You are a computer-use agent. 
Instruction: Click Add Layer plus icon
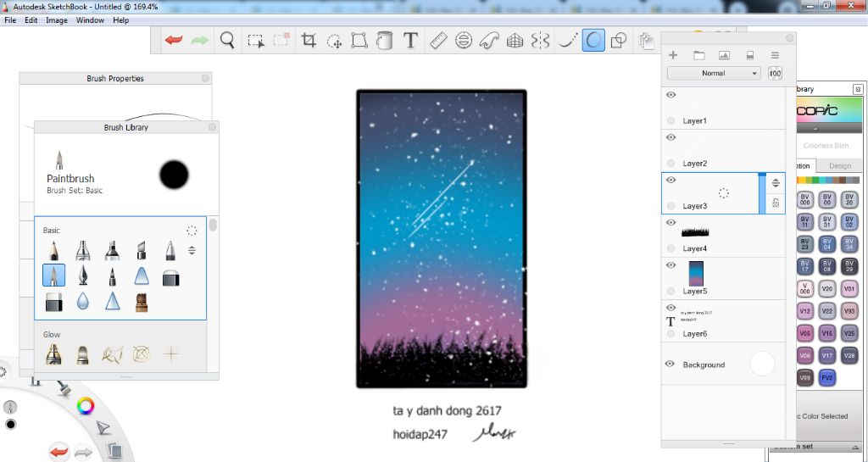click(673, 55)
